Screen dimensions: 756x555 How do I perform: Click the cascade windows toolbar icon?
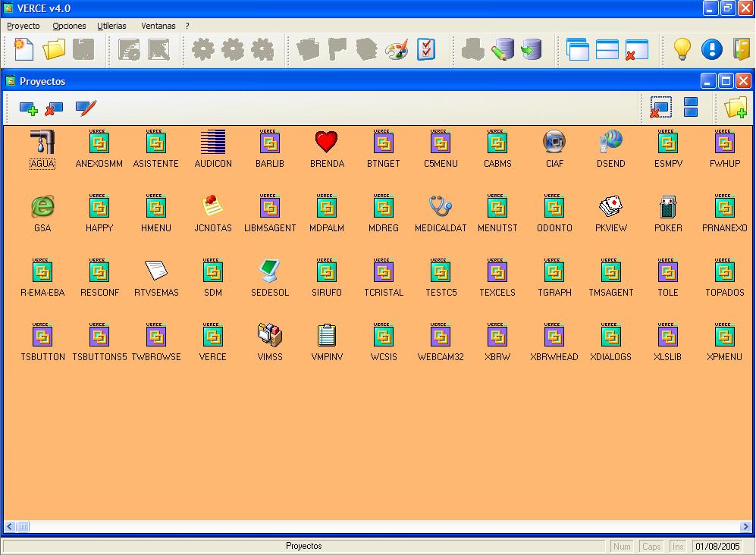tap(578, 50)
